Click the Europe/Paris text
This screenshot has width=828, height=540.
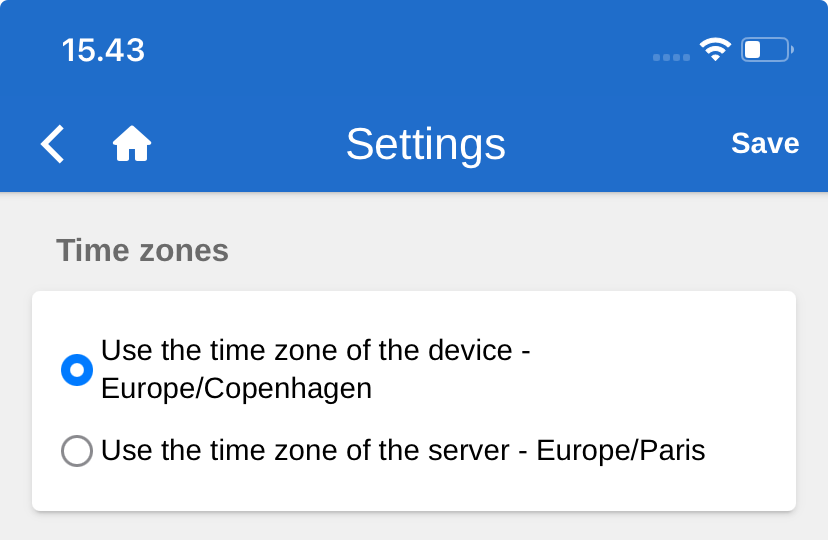coord(621,451)
